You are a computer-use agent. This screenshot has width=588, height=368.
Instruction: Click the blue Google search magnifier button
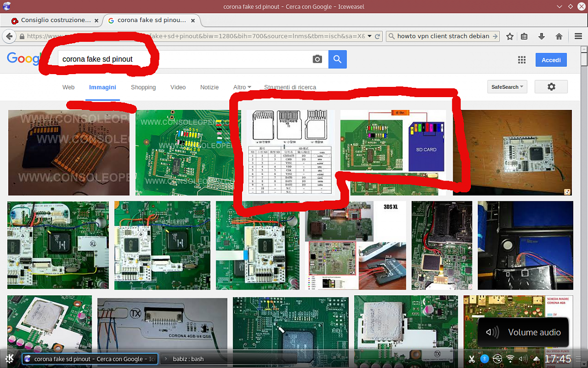338,59
